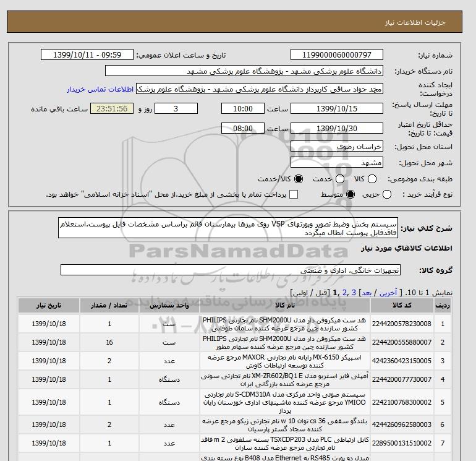Image resolution: width=476 pixels, height=461 pixels.
Task: Click the general need description text box
Action: (x=228, y=228)
